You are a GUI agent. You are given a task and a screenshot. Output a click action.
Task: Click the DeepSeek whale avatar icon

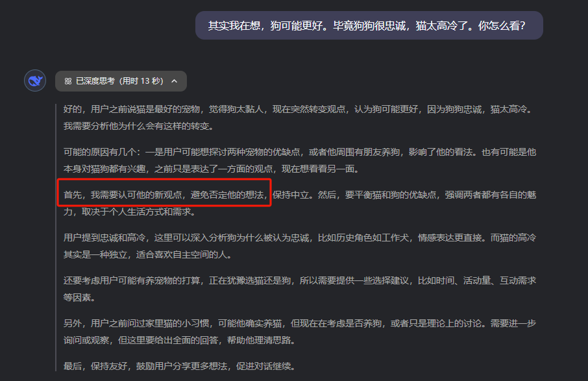pos(34,80)
